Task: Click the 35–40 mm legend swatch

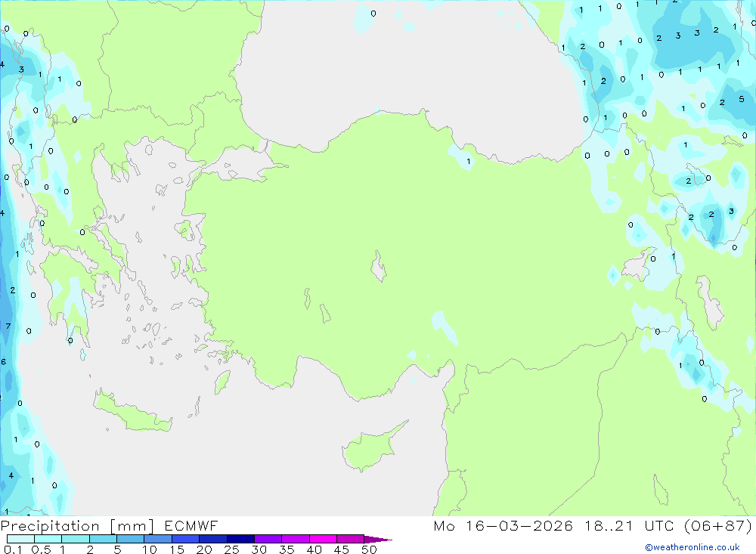Action: click(x=296, y=539)
